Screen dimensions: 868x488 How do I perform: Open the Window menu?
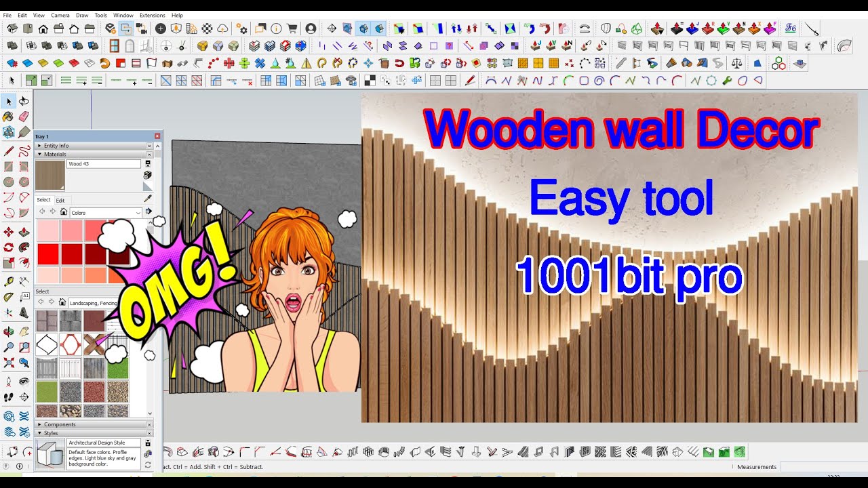tap(123, 15)
